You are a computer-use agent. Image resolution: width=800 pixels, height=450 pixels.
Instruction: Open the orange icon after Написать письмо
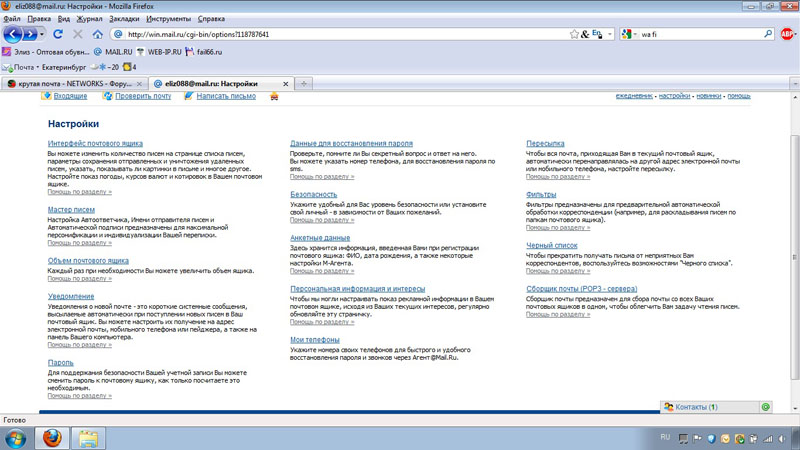point(274,96)
